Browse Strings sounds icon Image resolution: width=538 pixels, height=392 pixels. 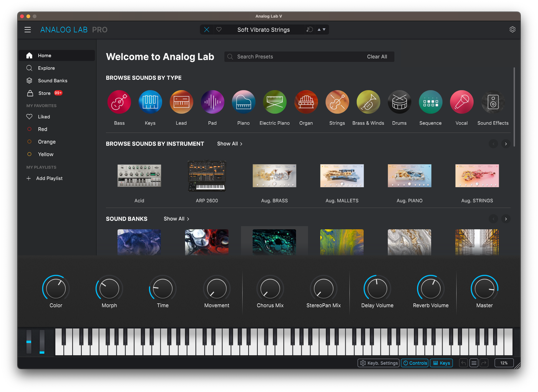point(337,102)
